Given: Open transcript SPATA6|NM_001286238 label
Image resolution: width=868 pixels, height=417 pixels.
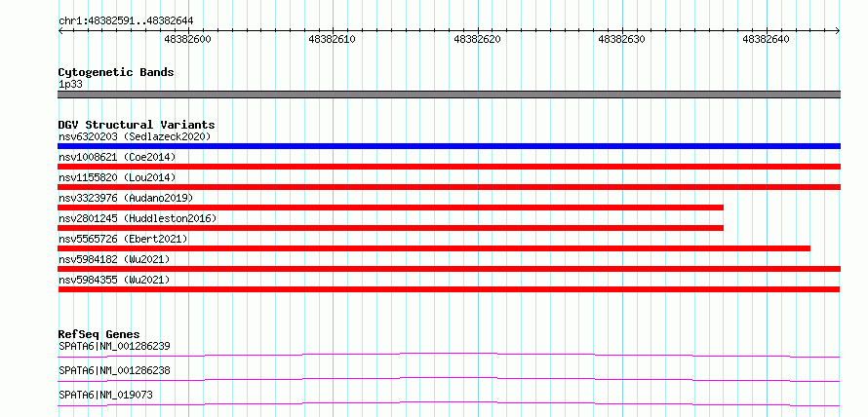Looking at the screenshot, I should point(114,370).
